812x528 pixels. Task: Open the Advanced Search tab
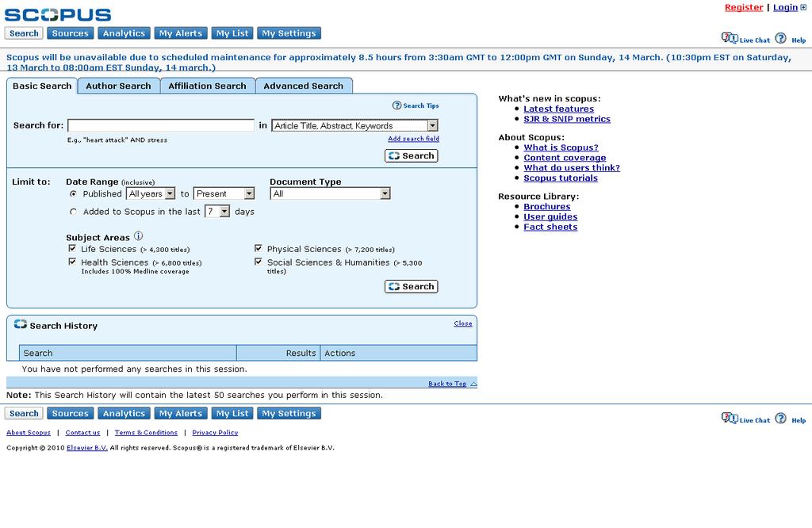coord(304,86)
